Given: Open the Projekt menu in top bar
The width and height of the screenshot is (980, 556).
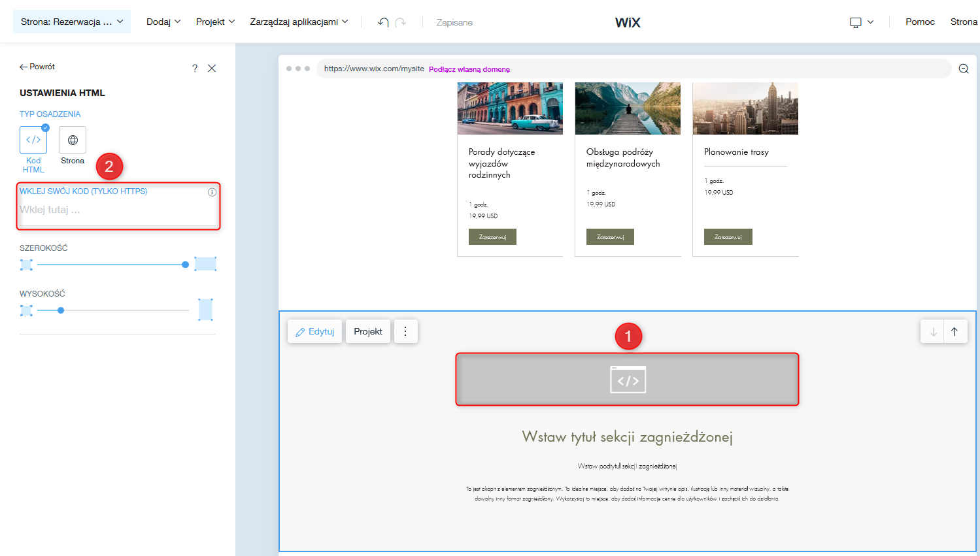Looking at the screenshot, I should pyautogui.click(x=215, y=22).
